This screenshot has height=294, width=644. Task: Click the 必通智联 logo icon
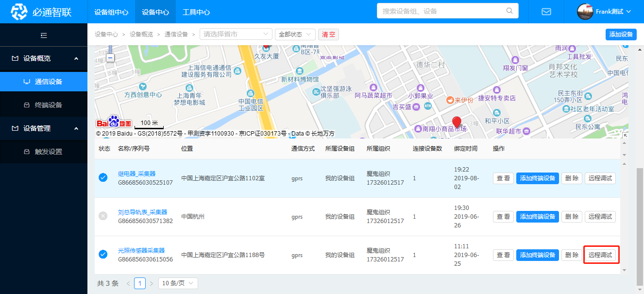[19, 12]
